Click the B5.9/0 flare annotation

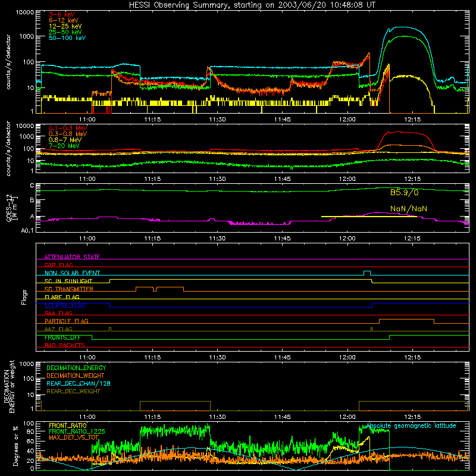pyautogui.click(x=405, y=192)
